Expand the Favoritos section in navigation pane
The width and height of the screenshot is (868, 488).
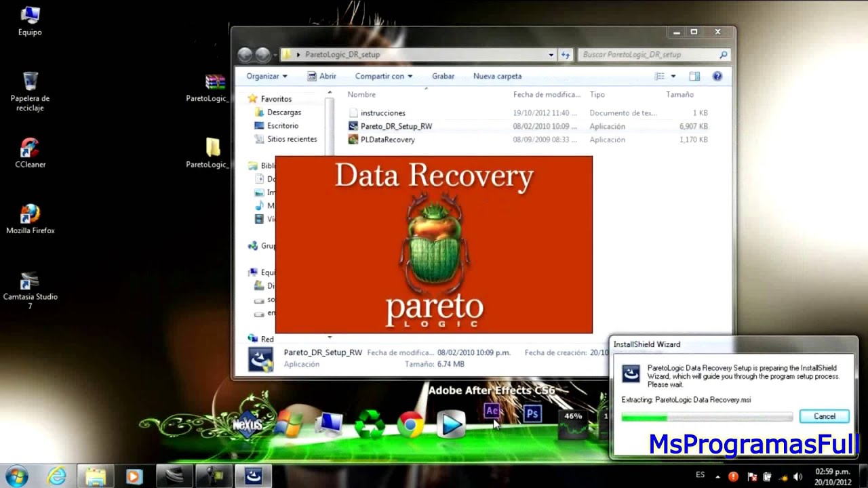click(x=269, y=99)
